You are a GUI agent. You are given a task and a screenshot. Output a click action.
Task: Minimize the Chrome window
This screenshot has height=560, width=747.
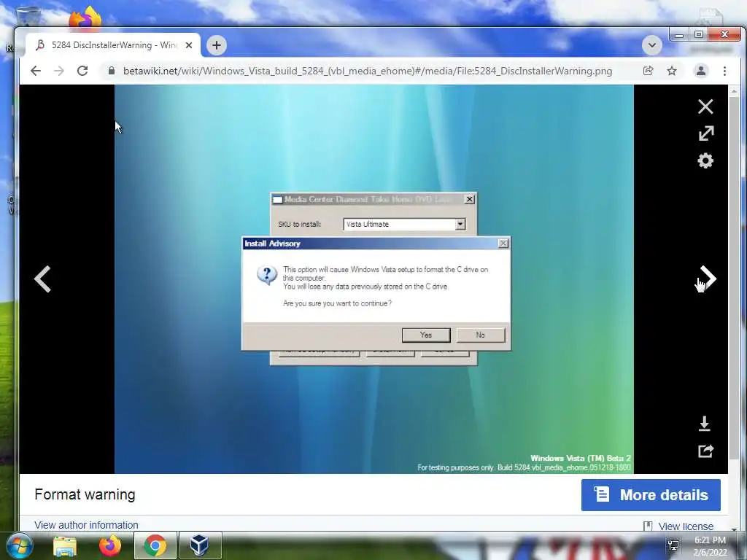point(679,35)
